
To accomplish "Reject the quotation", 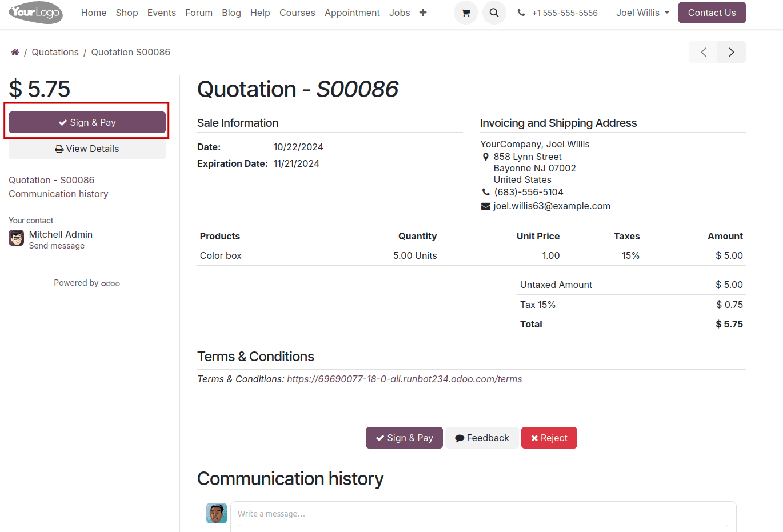I will (549, 438).
